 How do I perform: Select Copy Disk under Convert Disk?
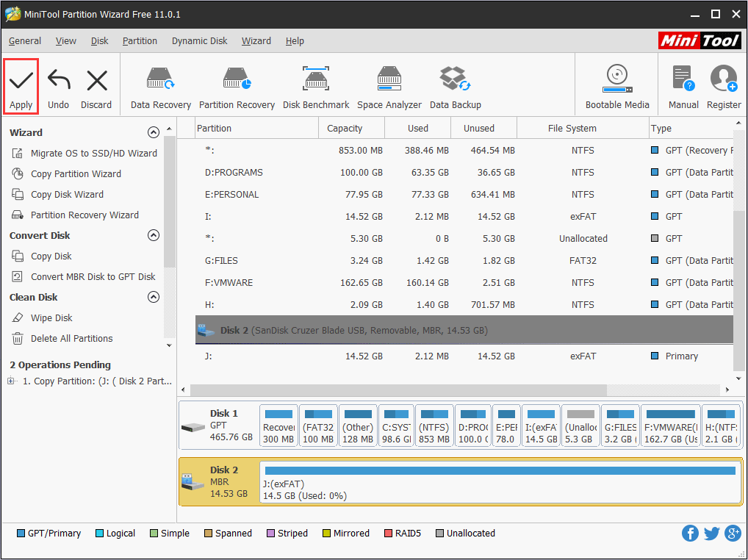(x=41, y=256)
